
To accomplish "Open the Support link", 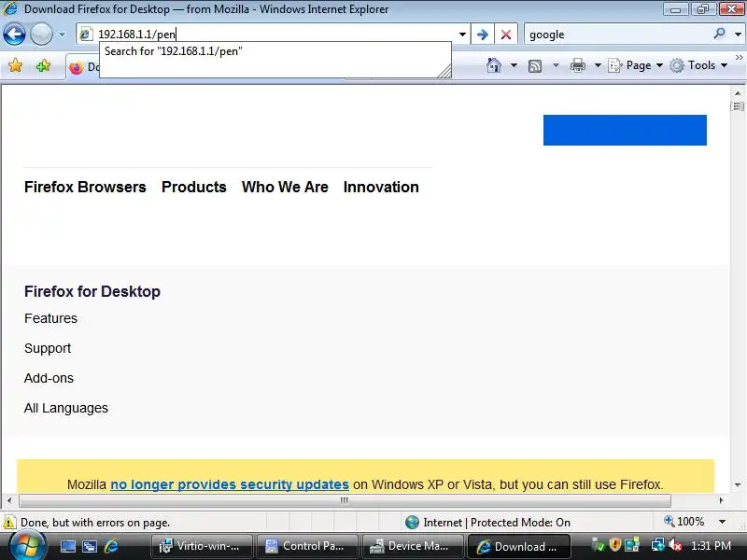I will click(x=48, y=348).
